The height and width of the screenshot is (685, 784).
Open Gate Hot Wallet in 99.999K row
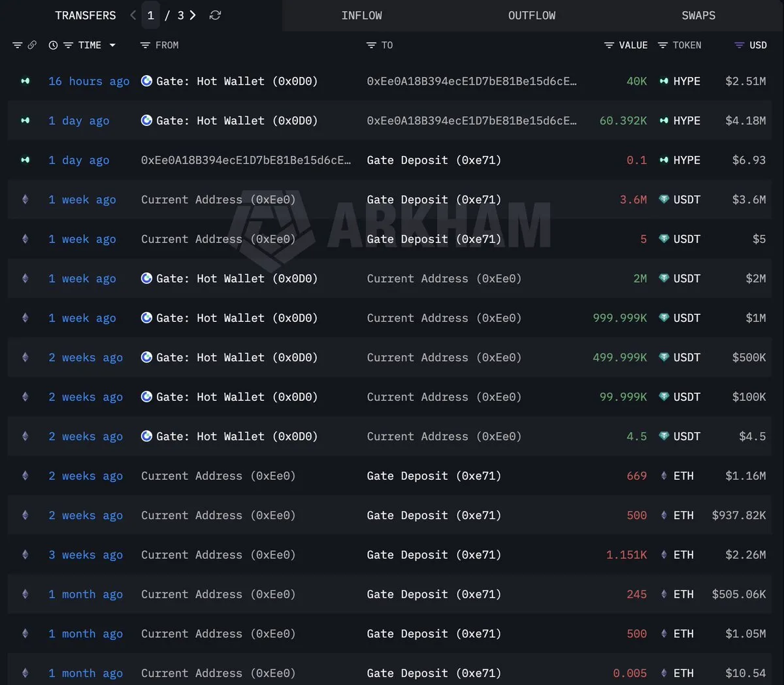coord(237,397)
